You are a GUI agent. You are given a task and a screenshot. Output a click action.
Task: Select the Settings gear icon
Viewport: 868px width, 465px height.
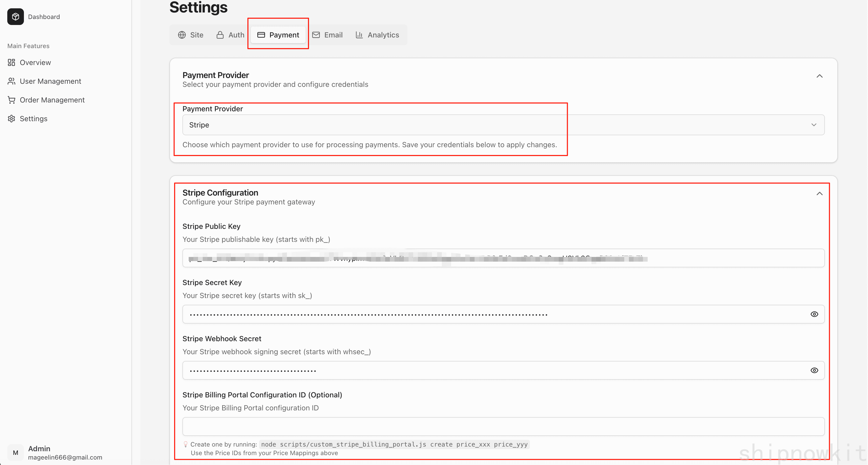coord(11,118)
